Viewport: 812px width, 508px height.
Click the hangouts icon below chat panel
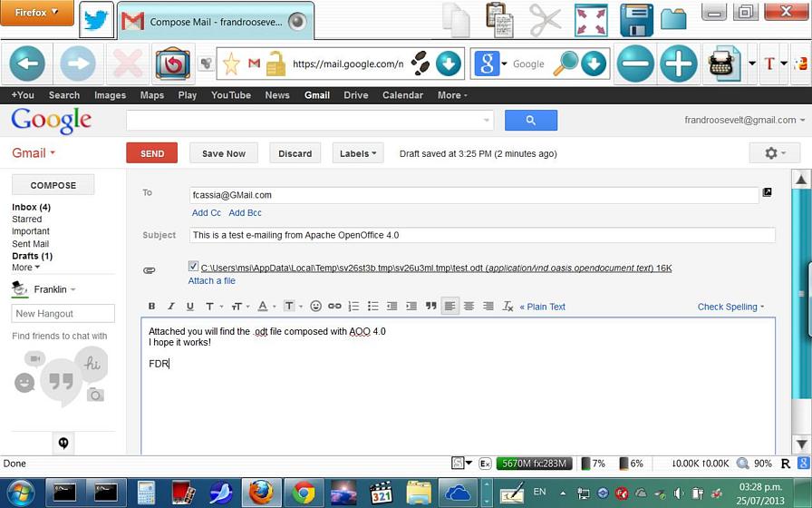click(63, 443)
